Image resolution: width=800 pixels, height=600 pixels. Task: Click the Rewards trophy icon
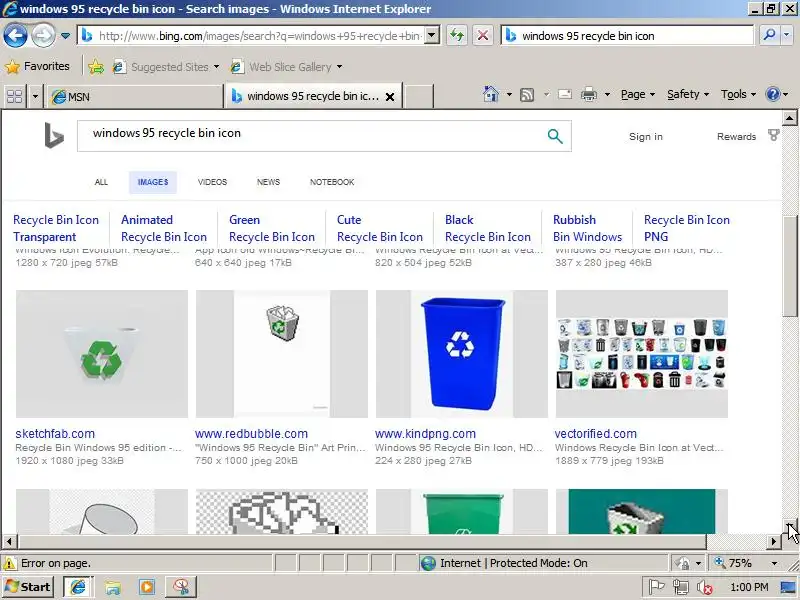click(773, 135)
